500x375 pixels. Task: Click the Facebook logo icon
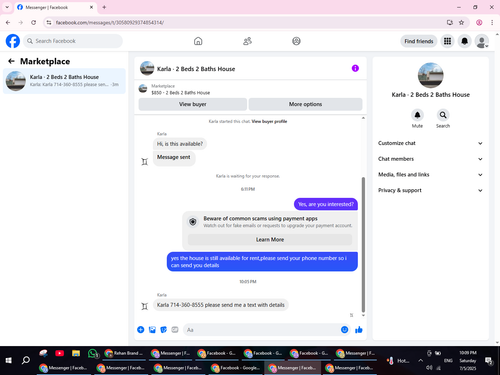13,41
